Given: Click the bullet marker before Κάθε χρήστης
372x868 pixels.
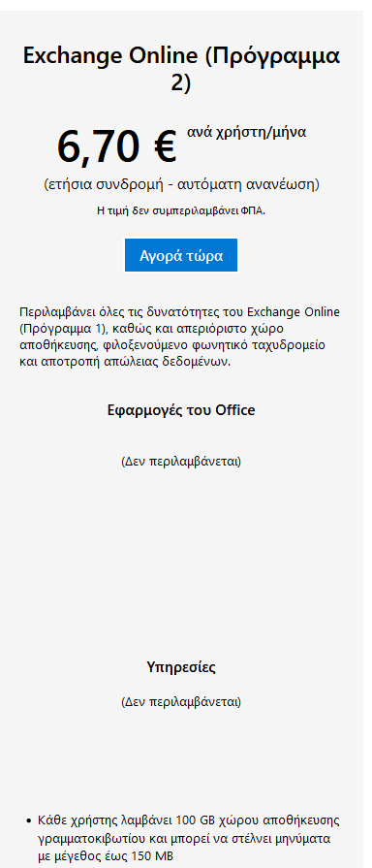Looking at the screenshot, I should (x=29, y=820).
